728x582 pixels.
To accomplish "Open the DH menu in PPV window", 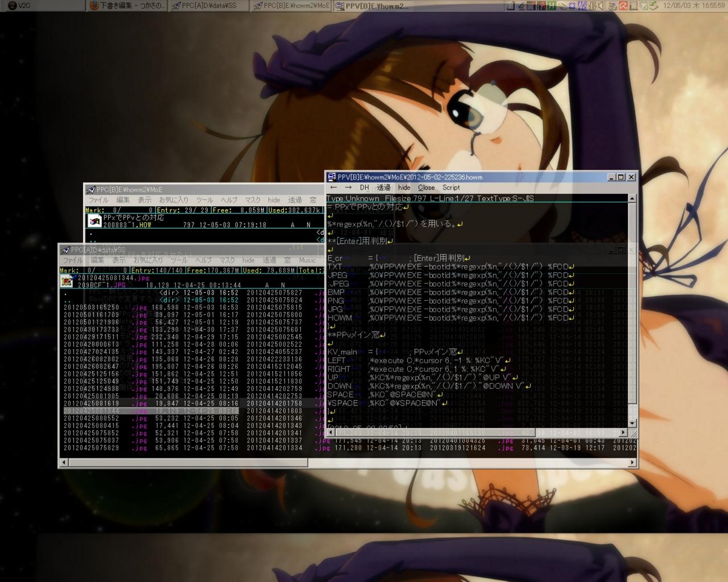I will (x=365, y=188).
